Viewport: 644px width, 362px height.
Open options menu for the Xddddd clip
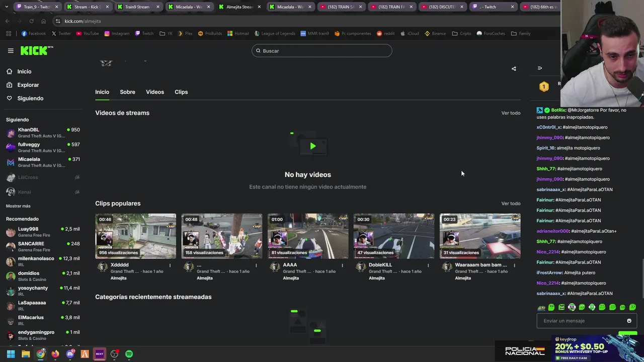click(x=170, y=265)
